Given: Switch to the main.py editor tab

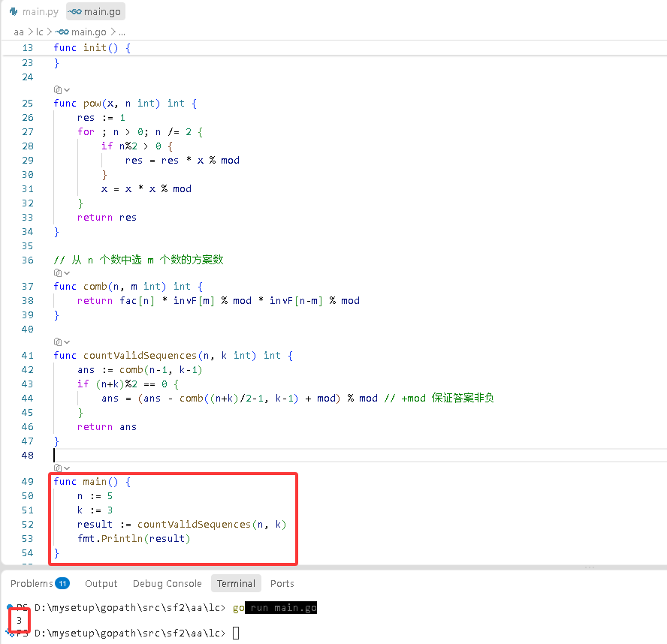Looking at the screenshot, I should point(34,11).
